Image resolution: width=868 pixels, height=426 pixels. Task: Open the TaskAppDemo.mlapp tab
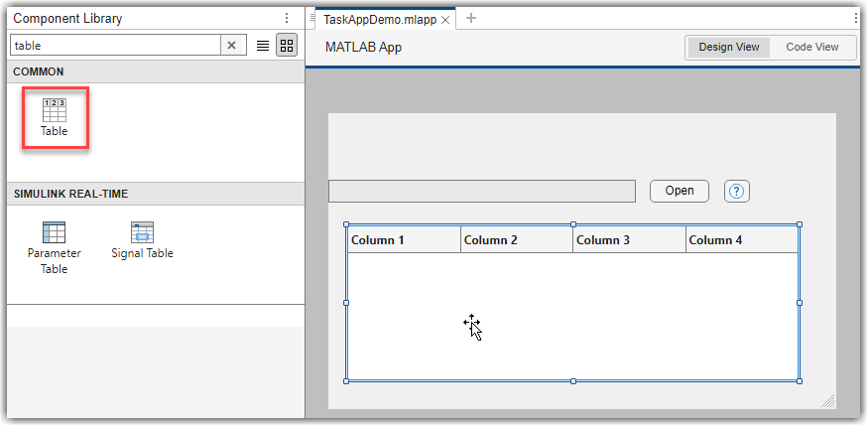pos(380,19)
